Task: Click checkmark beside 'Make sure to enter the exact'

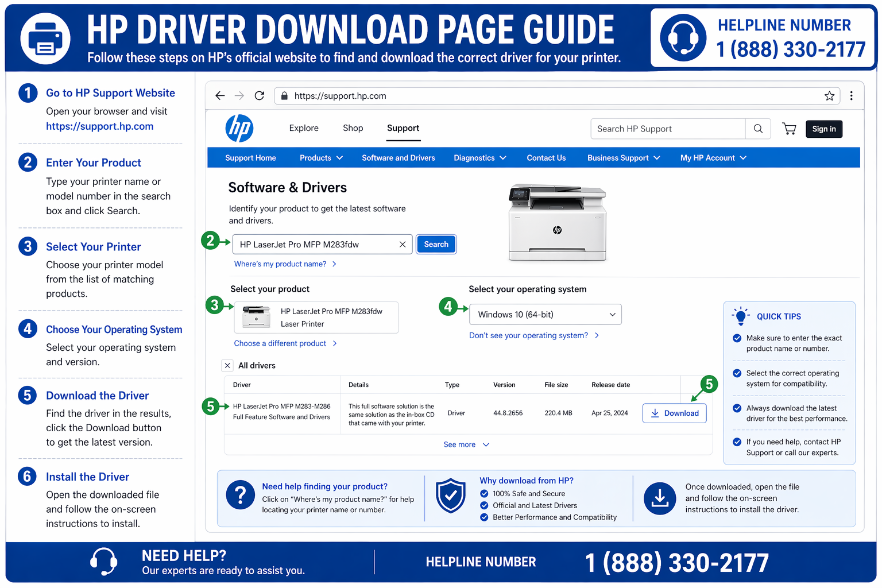Action: point(737,338)
